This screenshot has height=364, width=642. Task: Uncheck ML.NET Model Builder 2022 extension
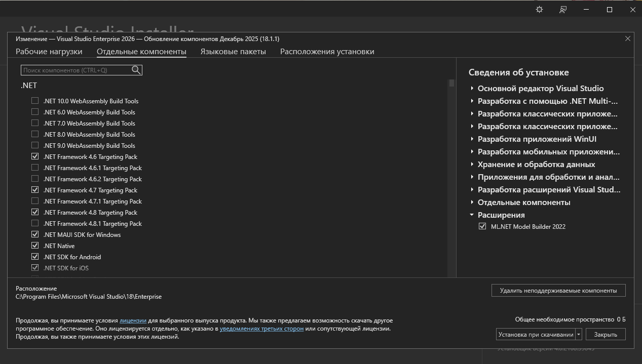click(482, 227)
